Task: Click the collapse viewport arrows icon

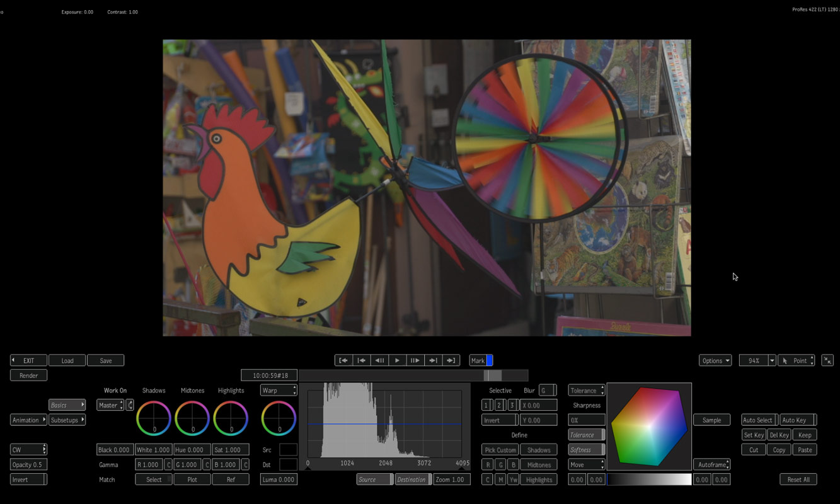Action: (x=827, y=360)
